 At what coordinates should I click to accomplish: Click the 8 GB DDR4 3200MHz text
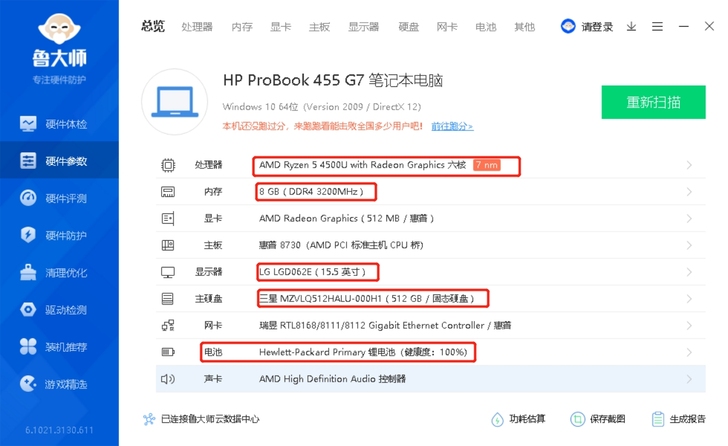point(311,192)
